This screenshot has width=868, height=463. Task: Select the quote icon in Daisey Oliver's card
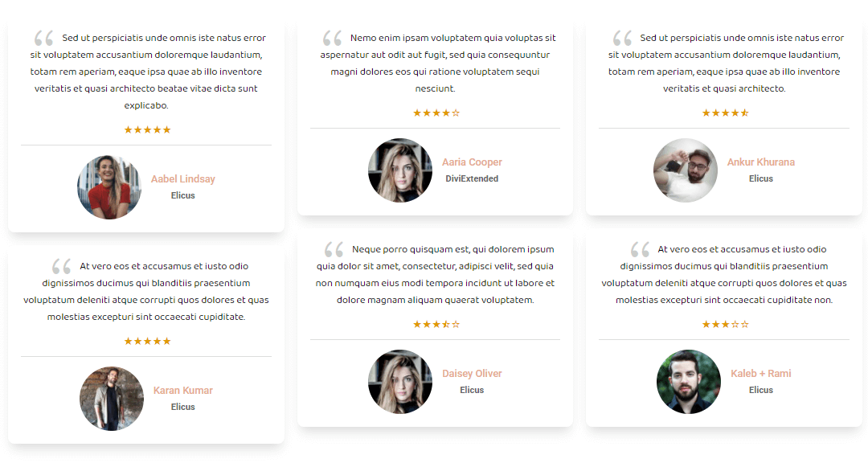pyautogui.click(x=334, y=250)
